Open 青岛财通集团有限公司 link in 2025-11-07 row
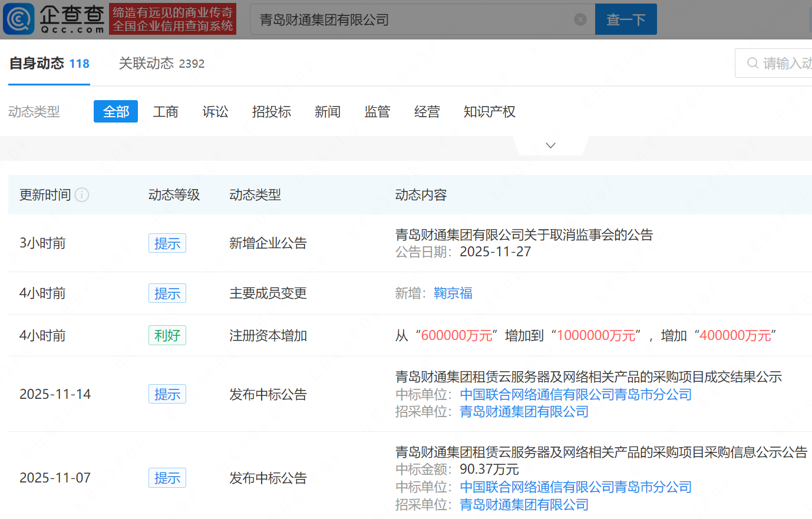The height and width of the screenshot is (519, 812). pos(524,505)
